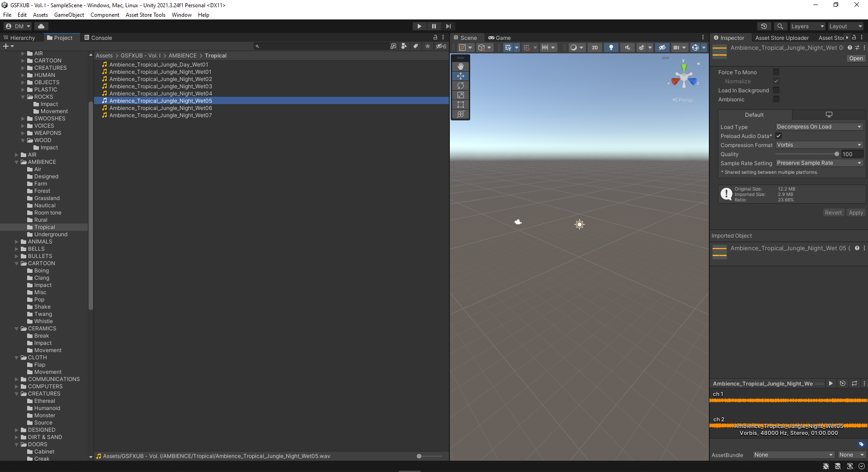Click the Pause button in the top toolbar

point(434,26)
